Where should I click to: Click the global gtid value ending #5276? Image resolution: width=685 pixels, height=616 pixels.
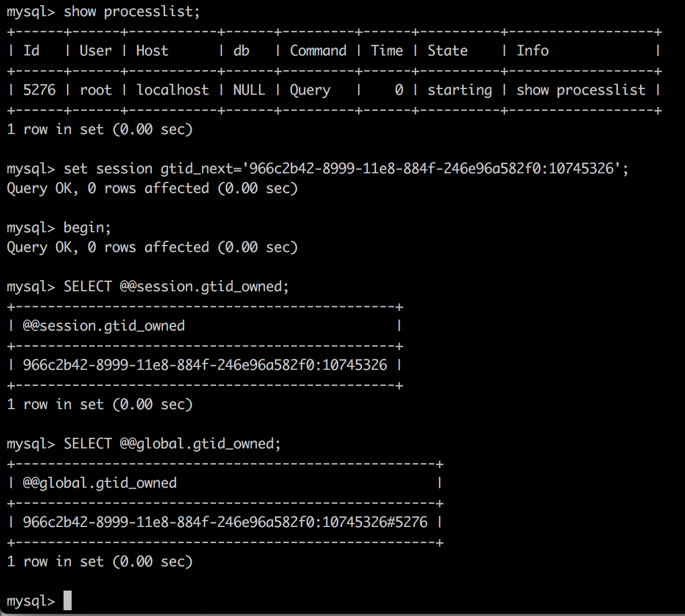225,522
